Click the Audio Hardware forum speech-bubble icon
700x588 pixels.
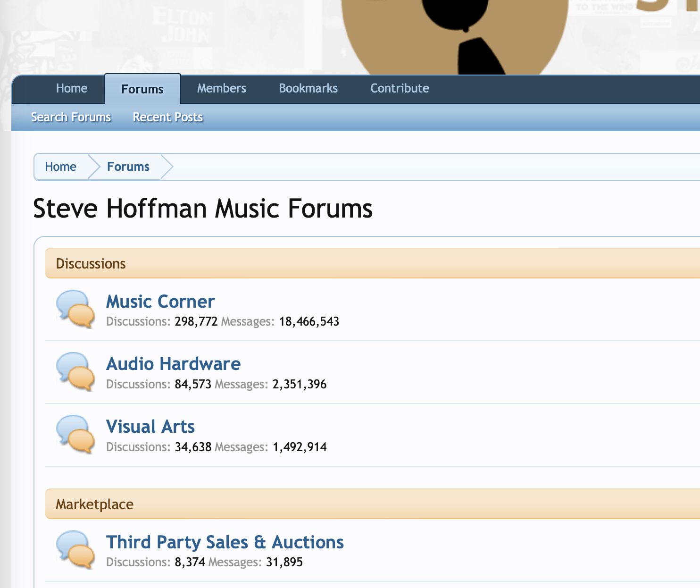coord(75,371)
